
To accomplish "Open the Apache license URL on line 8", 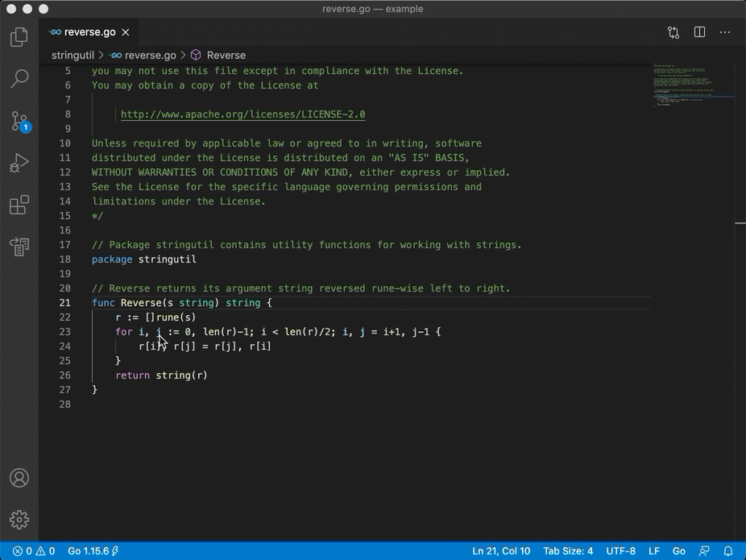I will (242, 114).
